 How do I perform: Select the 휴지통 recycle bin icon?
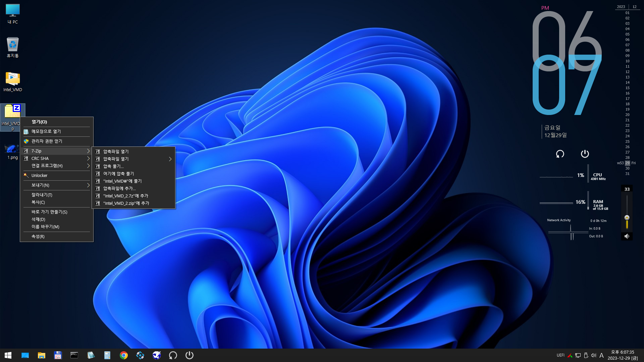point(13,48)
